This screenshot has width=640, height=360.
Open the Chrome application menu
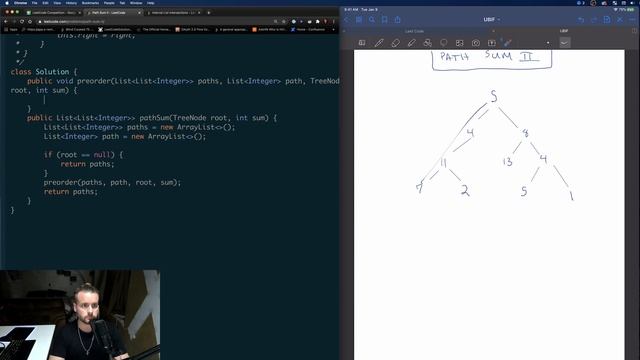coord(20,3)
